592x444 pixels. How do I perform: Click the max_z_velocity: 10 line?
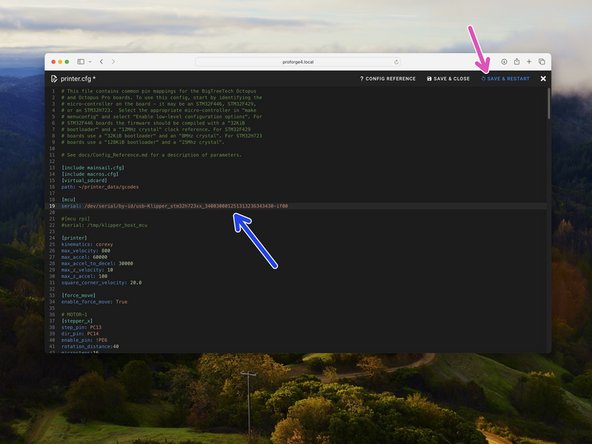click(87, 270)
